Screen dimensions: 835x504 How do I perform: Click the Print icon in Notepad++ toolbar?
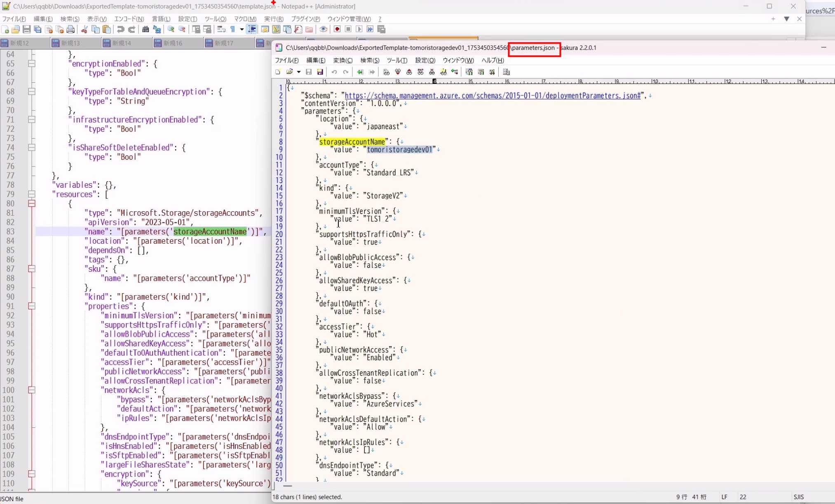coord(70,29)
